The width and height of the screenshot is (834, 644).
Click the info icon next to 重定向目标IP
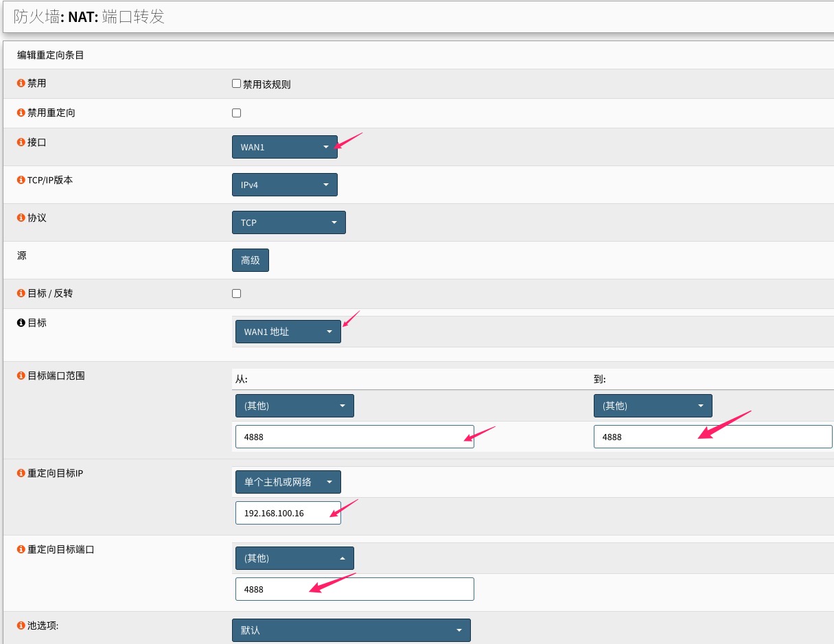pyautogui.click(x=21, y=474)
